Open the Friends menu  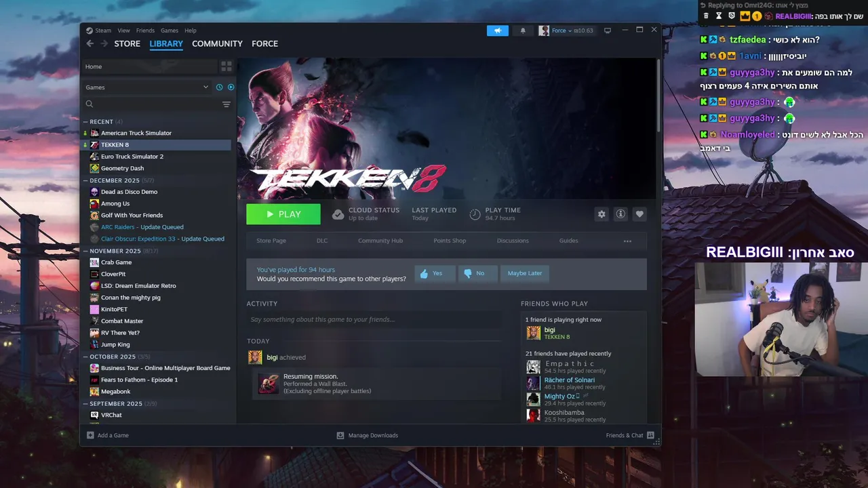tap(145, 30)
